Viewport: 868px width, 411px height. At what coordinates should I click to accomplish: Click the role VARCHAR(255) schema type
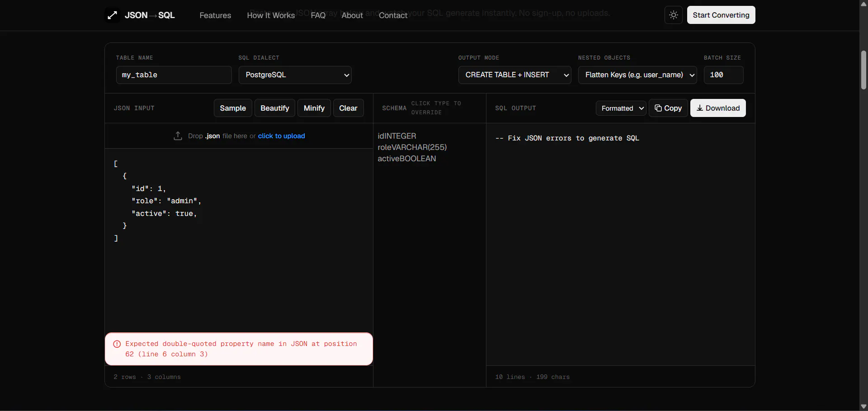[419, 147]
